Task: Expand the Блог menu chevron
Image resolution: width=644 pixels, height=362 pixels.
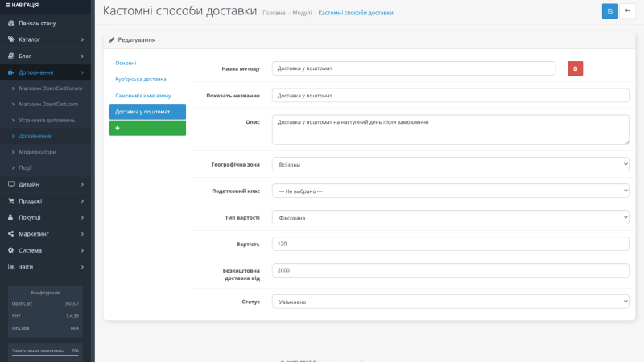Action: [82, 56]
